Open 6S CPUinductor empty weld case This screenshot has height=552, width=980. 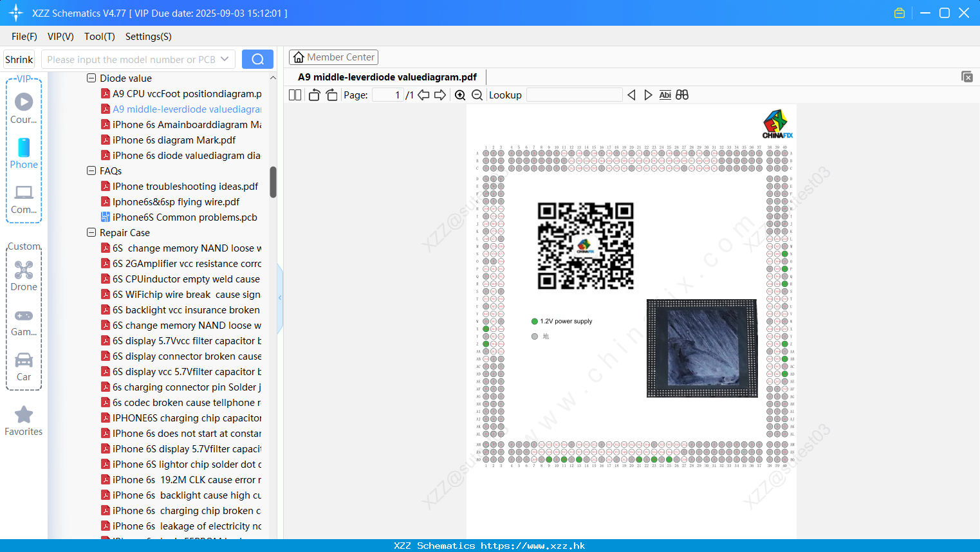click(186, 279)
